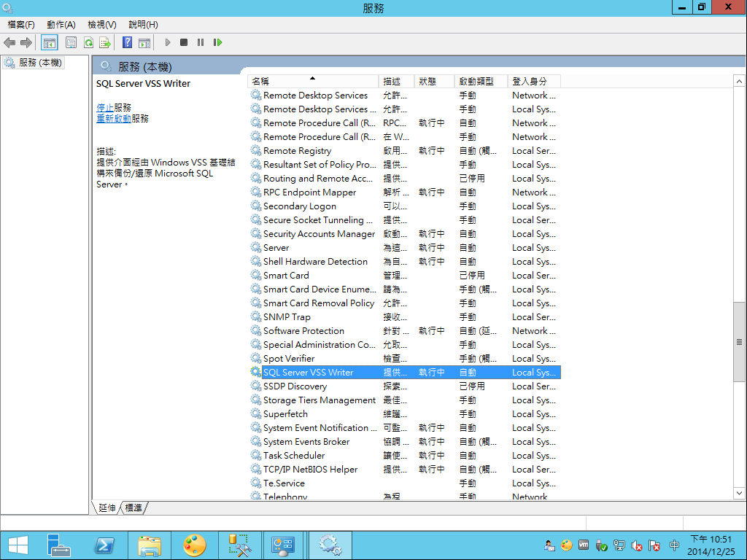Select Resultant Set of Policy Provider service
The height and width of the screenshot is (560, 747).
click(406, 164)
